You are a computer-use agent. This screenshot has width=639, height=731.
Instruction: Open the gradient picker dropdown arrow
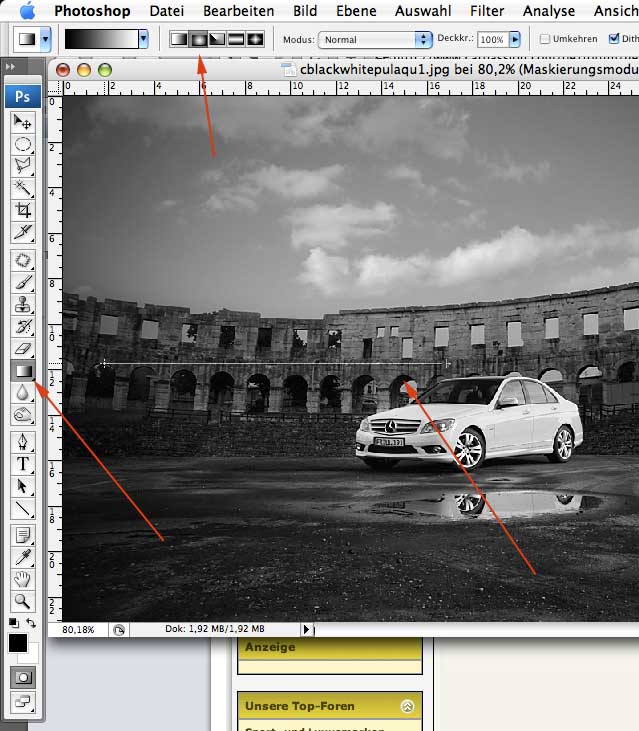click(x=144, y=39)
